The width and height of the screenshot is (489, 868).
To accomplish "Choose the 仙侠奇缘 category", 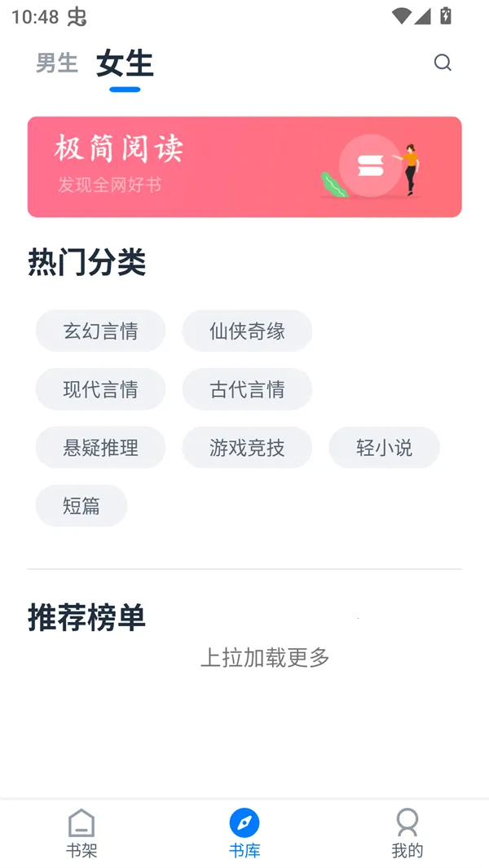I will [247, 331].
